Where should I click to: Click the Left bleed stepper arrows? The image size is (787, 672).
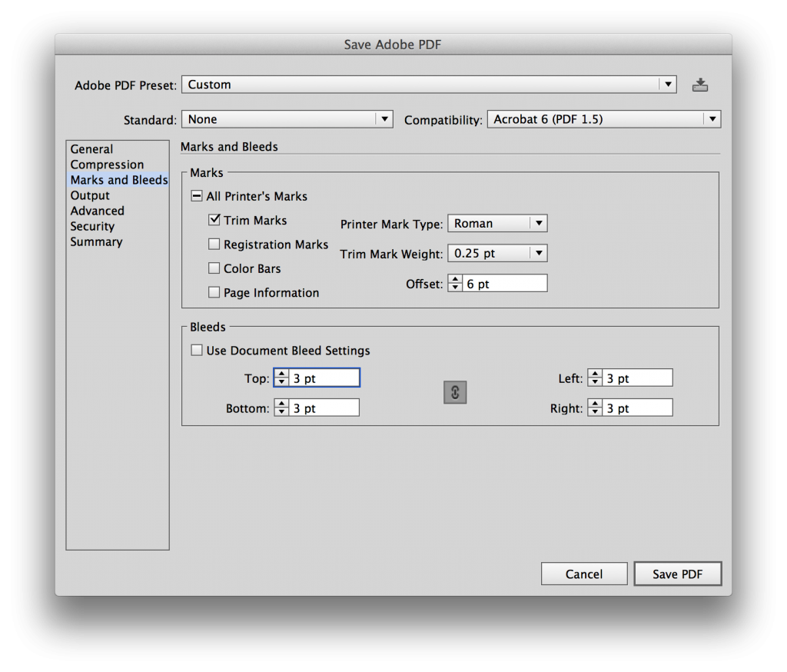pos(595,378)
